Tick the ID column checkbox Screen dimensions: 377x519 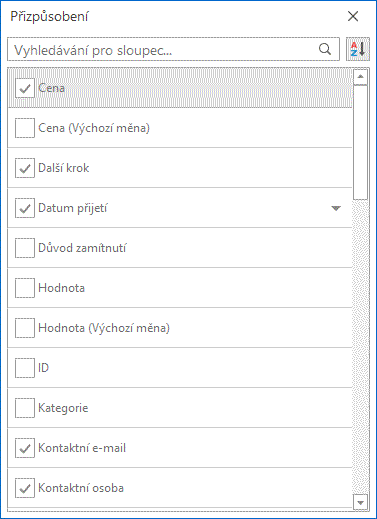[x=25, y=368]
